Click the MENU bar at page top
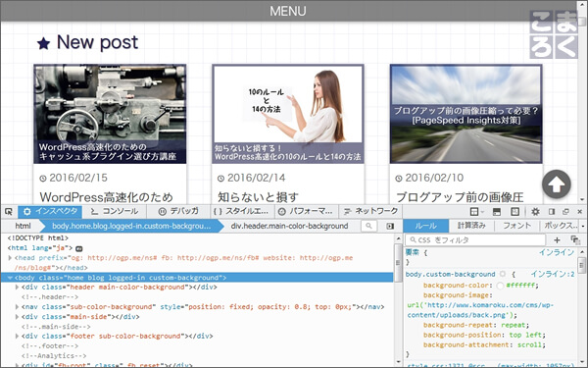The width and height of the screenshot is (588, 368). 288,11
